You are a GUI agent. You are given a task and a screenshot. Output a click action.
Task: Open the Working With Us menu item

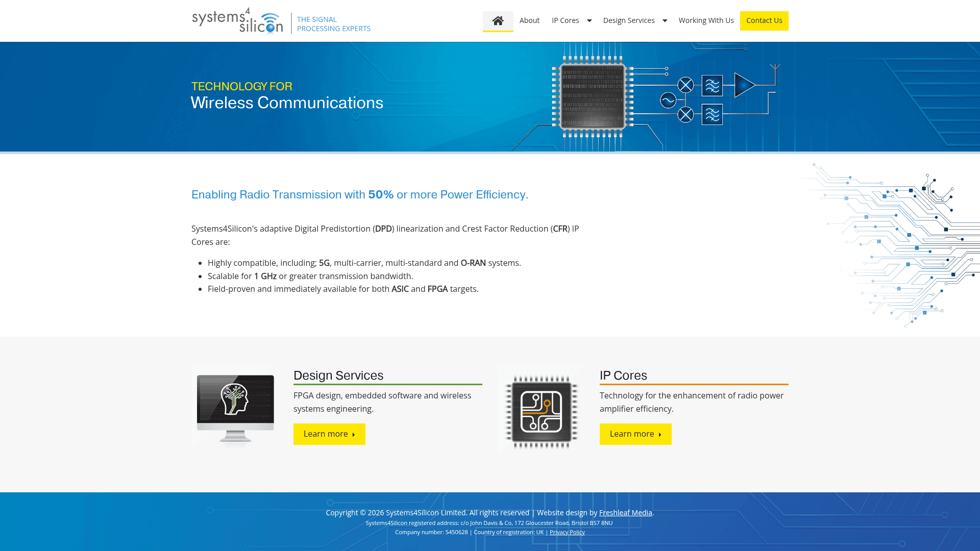tap(706, 20)
